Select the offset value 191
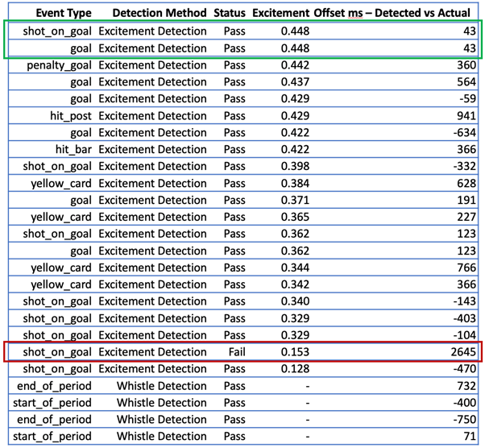Image resolution: width=485 pixels, height=448 pixels. point(466,200)
